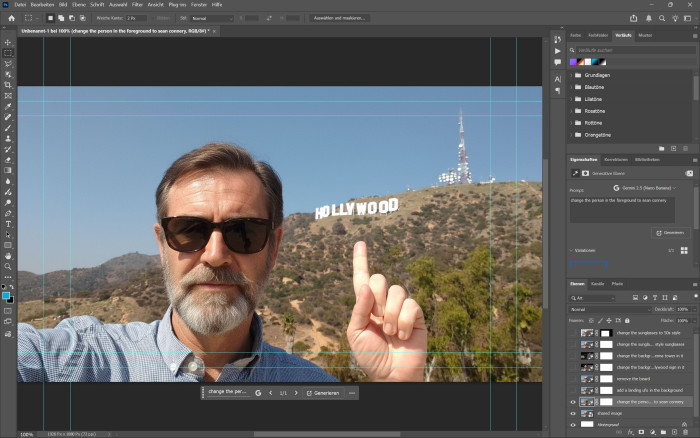Click 'Auswählen und maskieren' button

(340, 18)
